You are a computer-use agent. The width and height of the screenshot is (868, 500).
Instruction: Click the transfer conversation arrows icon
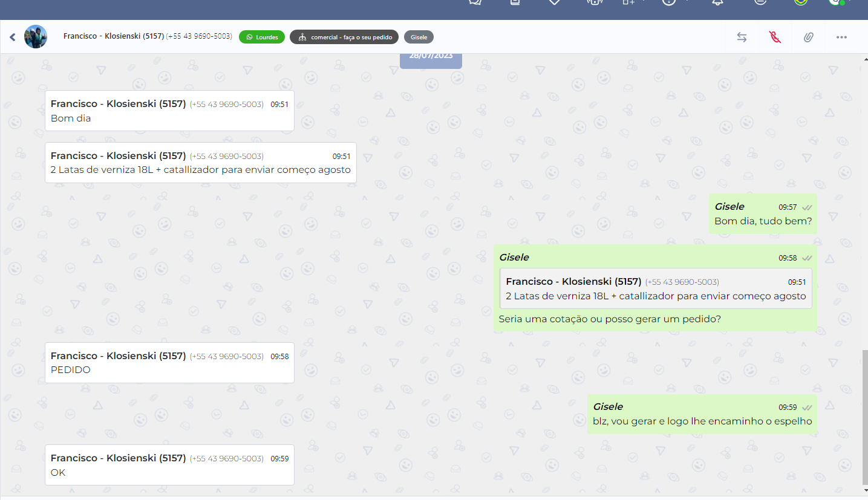click(742, 37)
